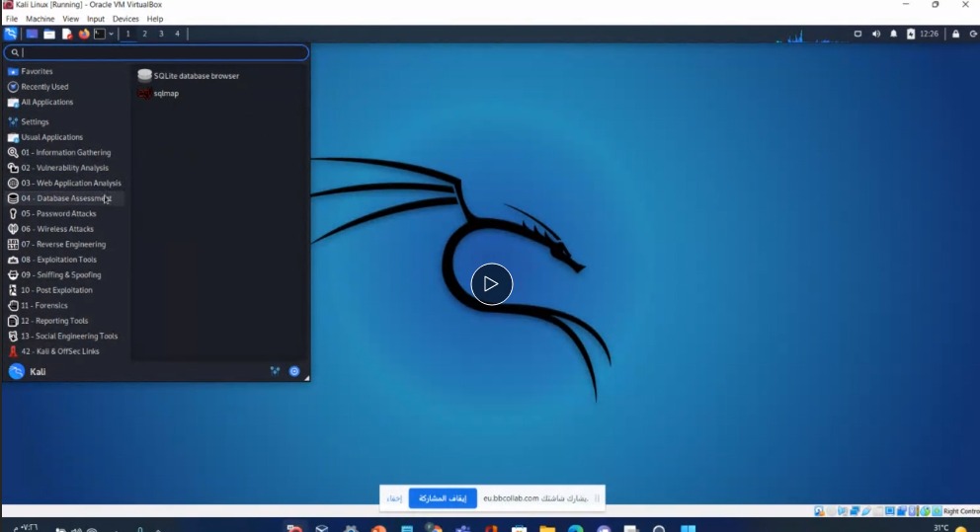Expand the terminal dropdown arrow
980x532 pixels.
coord(111,34)
